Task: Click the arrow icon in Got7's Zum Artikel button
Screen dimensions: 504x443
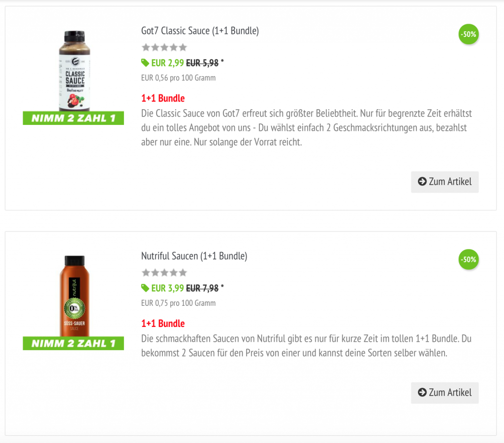Action: click(x=422, y=181)
